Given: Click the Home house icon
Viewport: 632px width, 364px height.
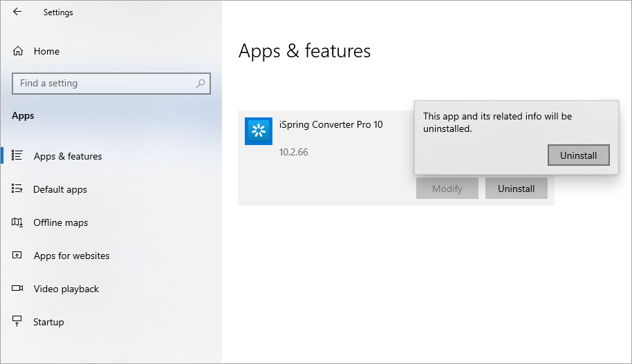Looking at the screenshot, I should (18, 51).
